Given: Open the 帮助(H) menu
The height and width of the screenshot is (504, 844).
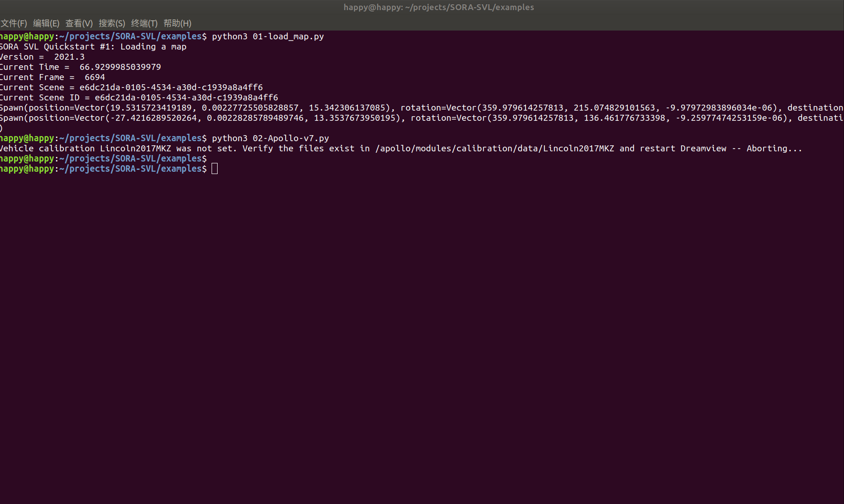Looking at the screenshot, I should [177, 23].
